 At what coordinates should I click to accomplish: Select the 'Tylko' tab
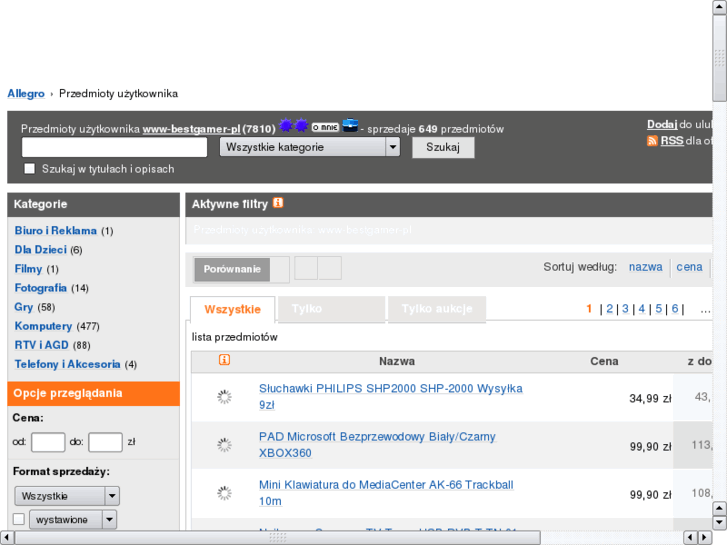tap(331, 309)
